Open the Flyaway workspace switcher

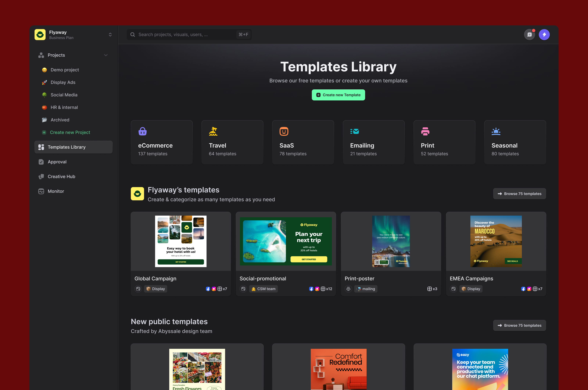(x=110, y=34)
